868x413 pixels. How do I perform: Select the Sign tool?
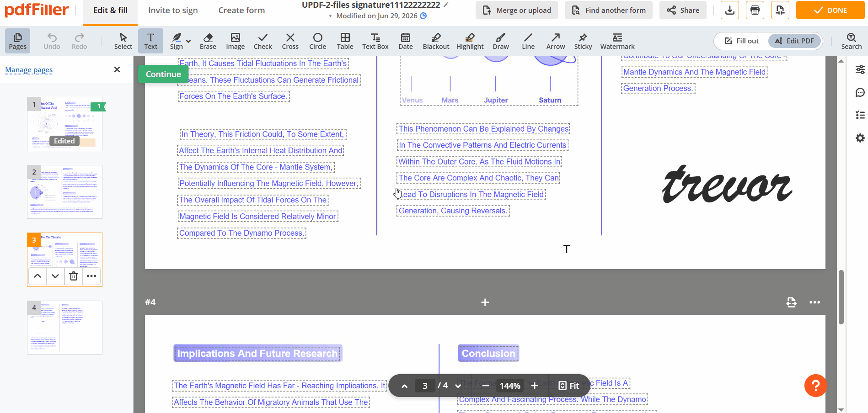pyautogui.click(x=177, y=41)
